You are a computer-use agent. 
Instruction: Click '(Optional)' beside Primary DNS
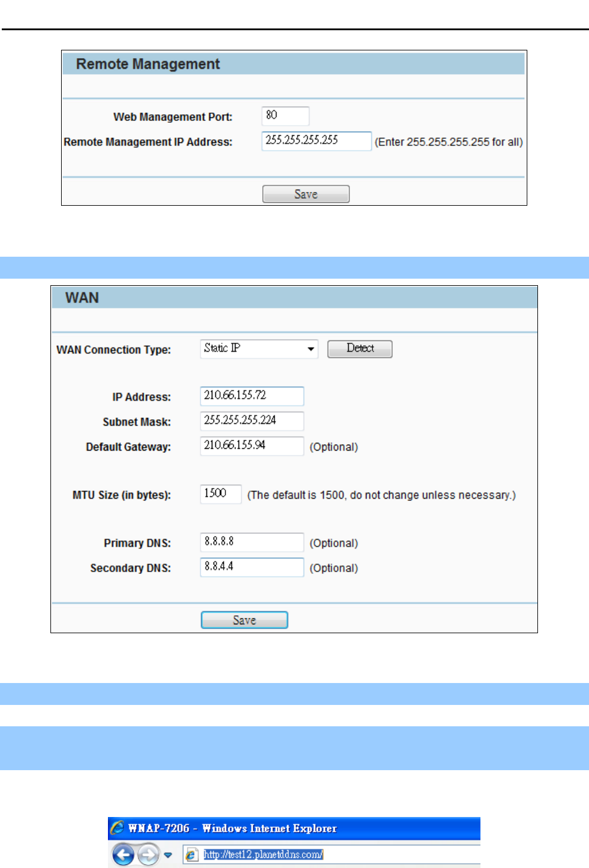(334, 543)
